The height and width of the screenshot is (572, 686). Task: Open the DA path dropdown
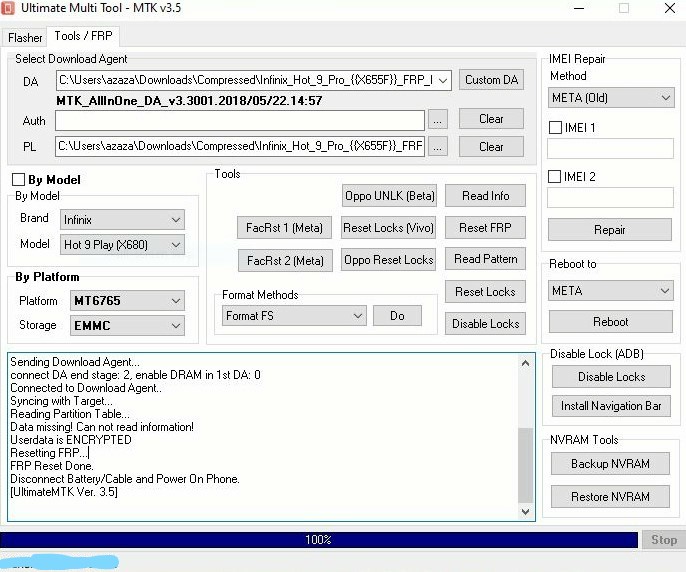pyautogui.click(x=443, y=81)
